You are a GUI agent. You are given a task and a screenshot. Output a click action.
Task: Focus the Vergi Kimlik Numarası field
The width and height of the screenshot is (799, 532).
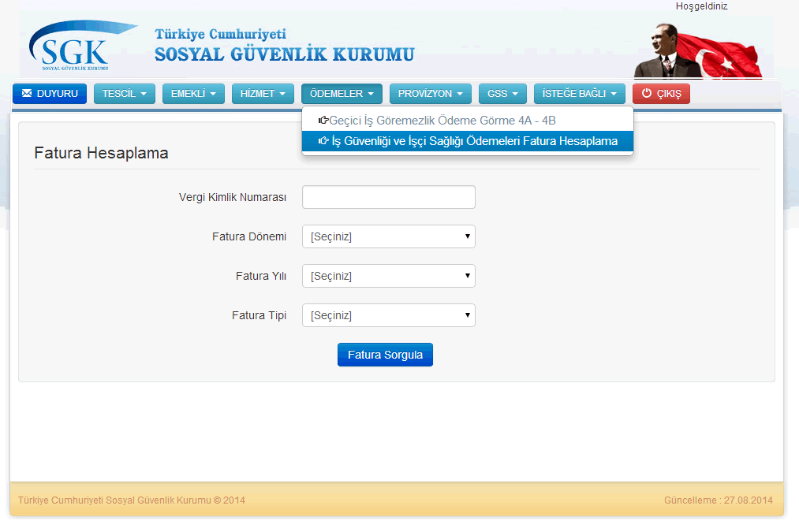(x=388, y=197)
